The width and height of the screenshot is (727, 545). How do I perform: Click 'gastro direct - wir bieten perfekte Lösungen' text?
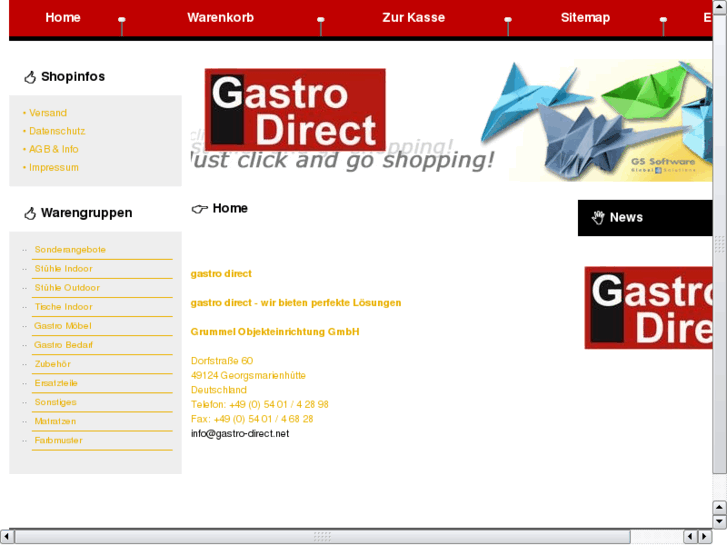[296, 303]
